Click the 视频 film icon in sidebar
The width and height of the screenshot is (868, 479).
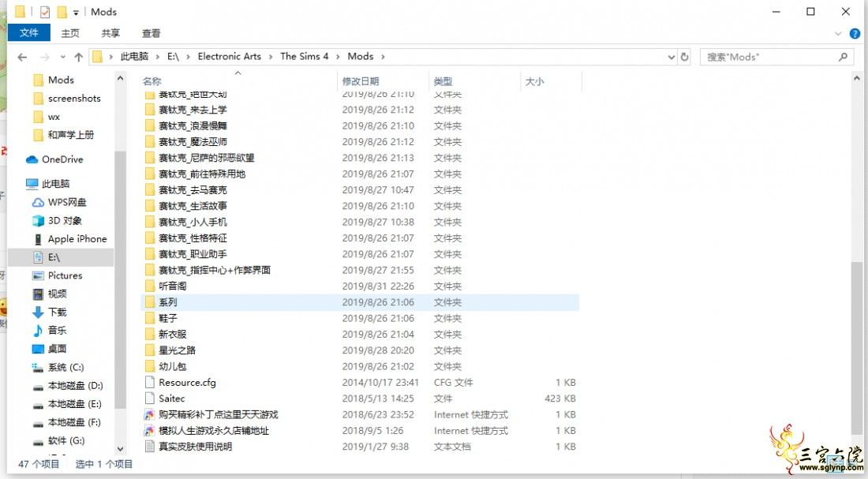38,294
